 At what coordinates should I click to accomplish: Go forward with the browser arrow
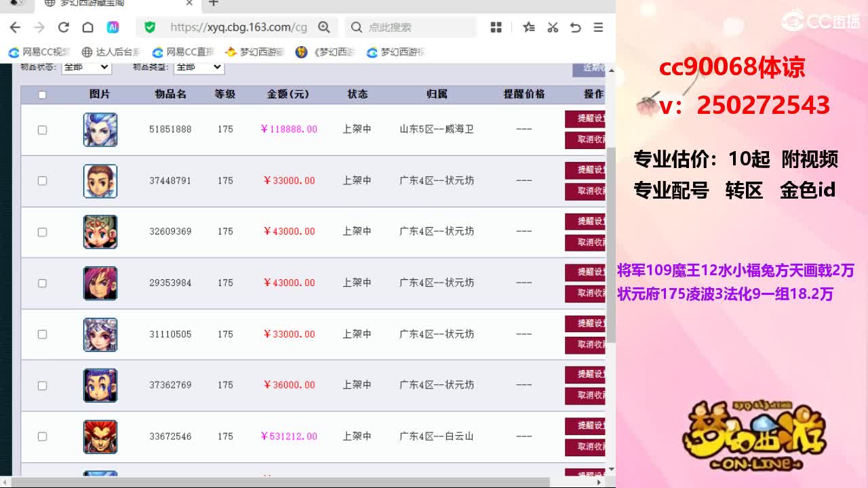39,27
